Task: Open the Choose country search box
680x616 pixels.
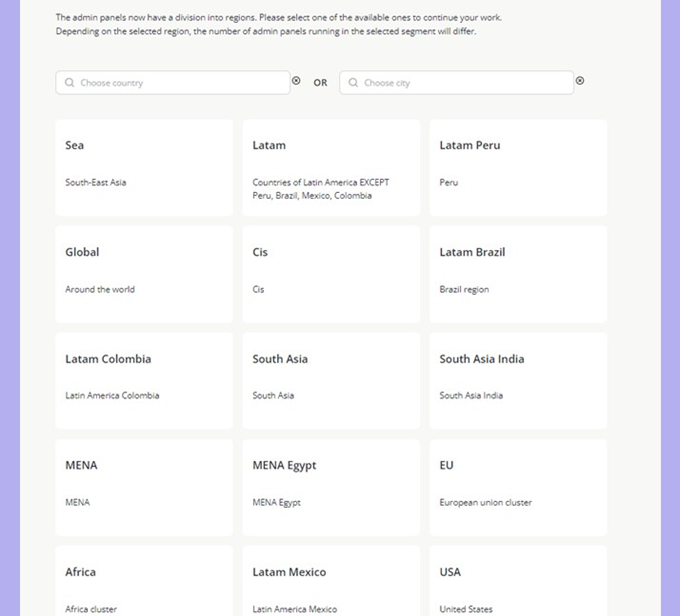Action: tap(181, 83)
